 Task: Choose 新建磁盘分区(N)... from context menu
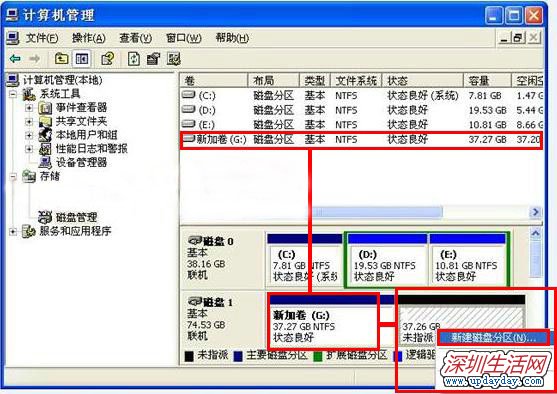493,338
